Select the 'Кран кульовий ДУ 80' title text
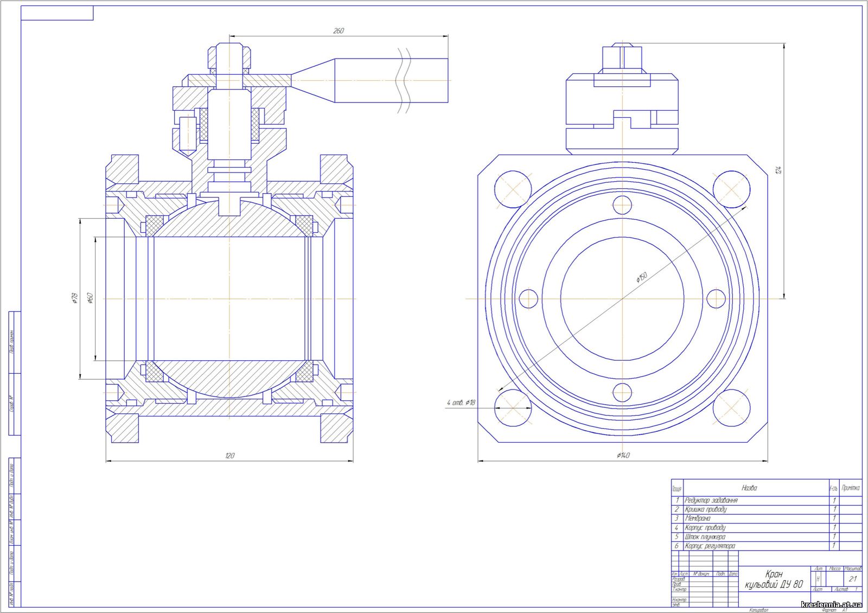 pos(774,579)
